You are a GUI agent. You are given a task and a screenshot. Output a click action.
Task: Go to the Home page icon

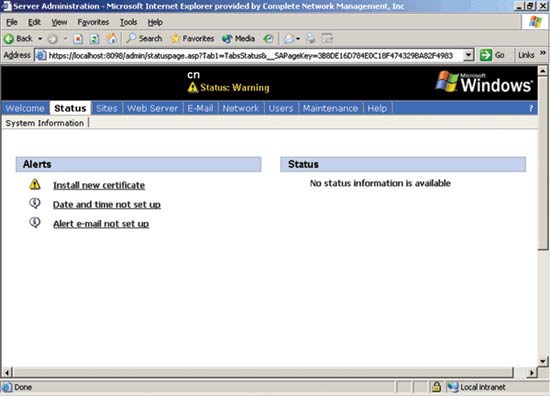point(112,38)
